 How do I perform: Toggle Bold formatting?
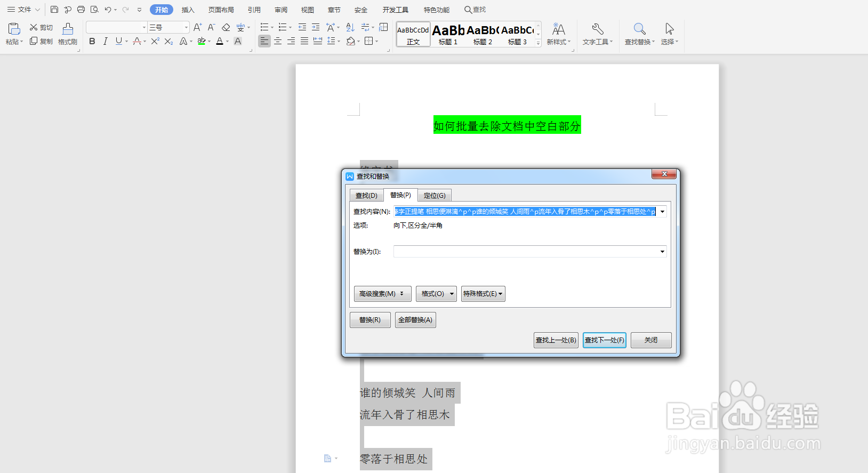point(92,41)
